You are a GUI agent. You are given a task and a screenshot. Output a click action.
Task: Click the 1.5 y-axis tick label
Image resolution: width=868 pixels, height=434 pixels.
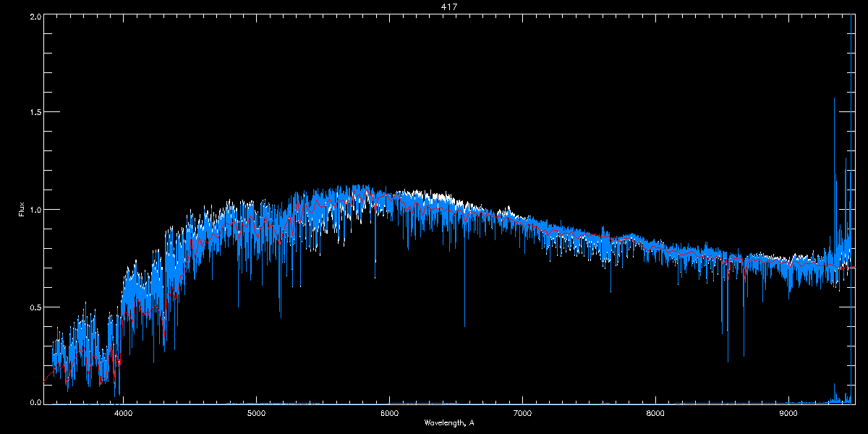(x=34, y=113)
